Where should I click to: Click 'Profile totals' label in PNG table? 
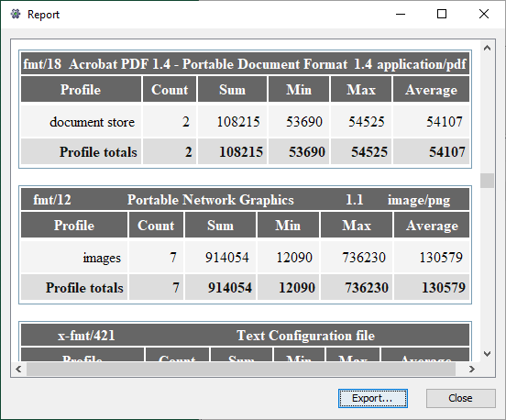(x=74, y=287)
